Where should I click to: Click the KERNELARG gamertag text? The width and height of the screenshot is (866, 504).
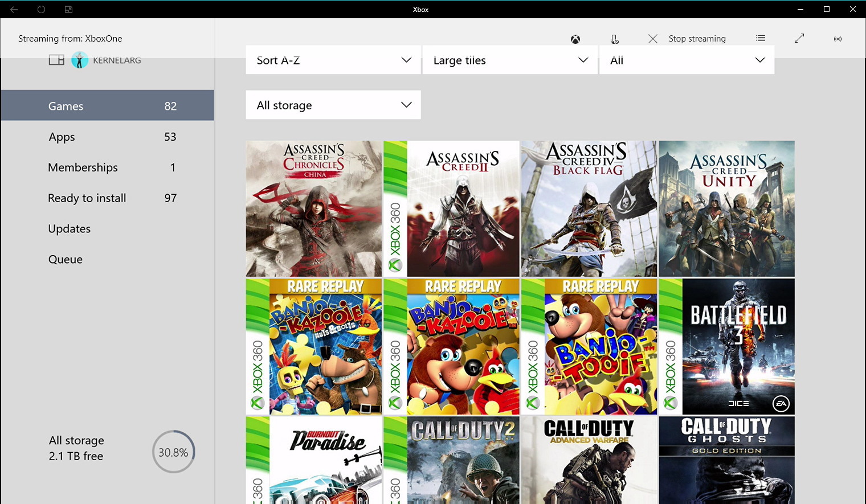click(117, 60)
